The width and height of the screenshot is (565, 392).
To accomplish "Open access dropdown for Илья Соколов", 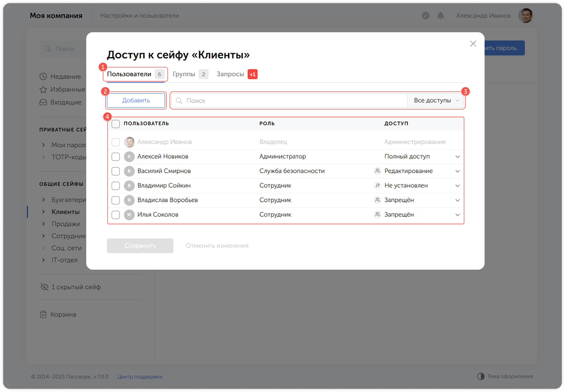I will (457, 215).
